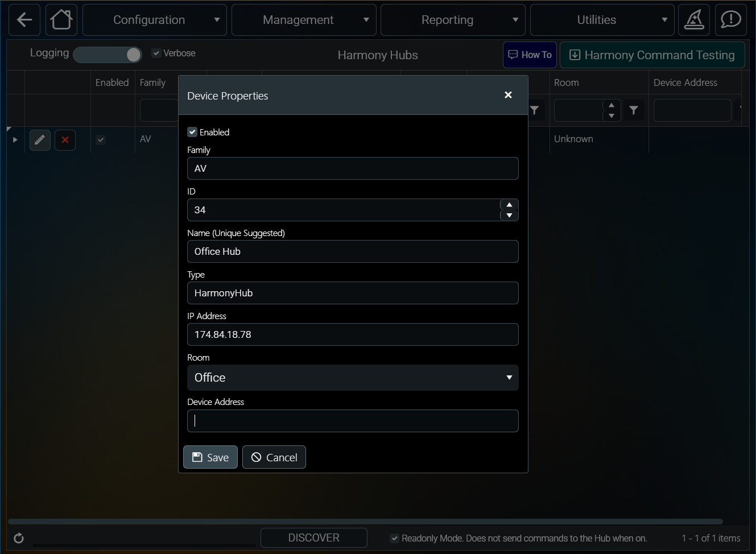Click the Name field with Office Hub

pos(353,251)
